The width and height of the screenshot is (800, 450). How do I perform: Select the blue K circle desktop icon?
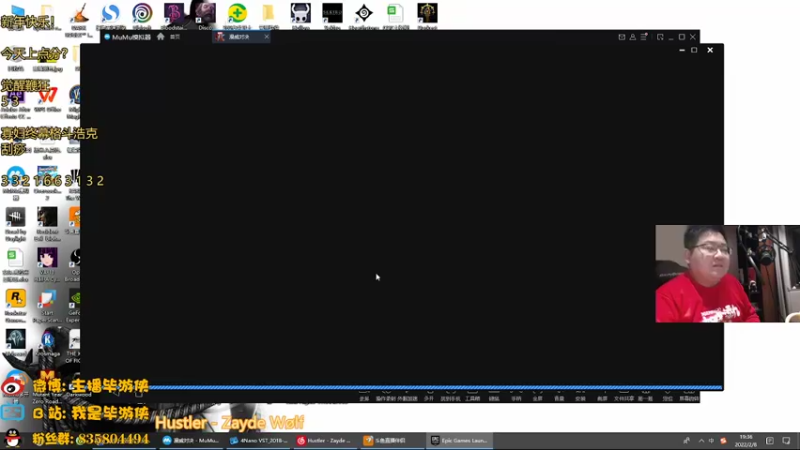pyautogui.click(x=47, y=342)
